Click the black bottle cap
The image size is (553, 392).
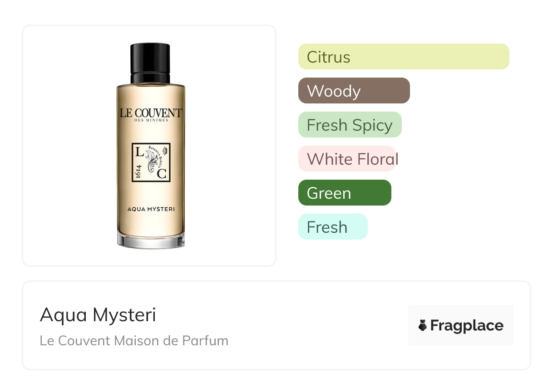(x=150, y=63)
